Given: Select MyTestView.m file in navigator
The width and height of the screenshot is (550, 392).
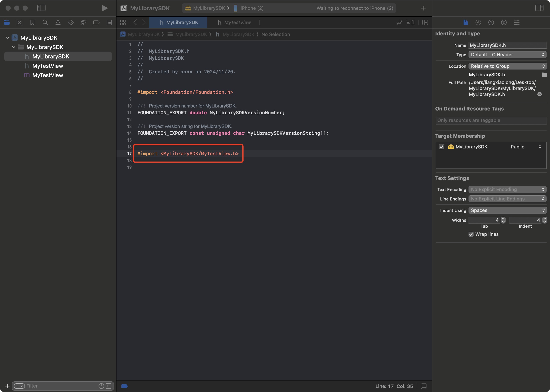Looking at the screenshot, I should [48, 75].
